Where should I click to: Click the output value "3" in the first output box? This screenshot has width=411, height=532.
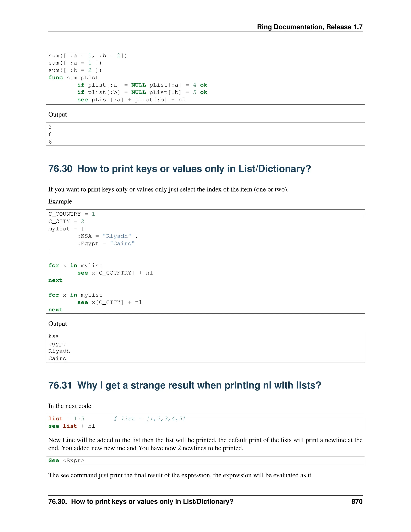pyautogui.click(x=50, y=127)
